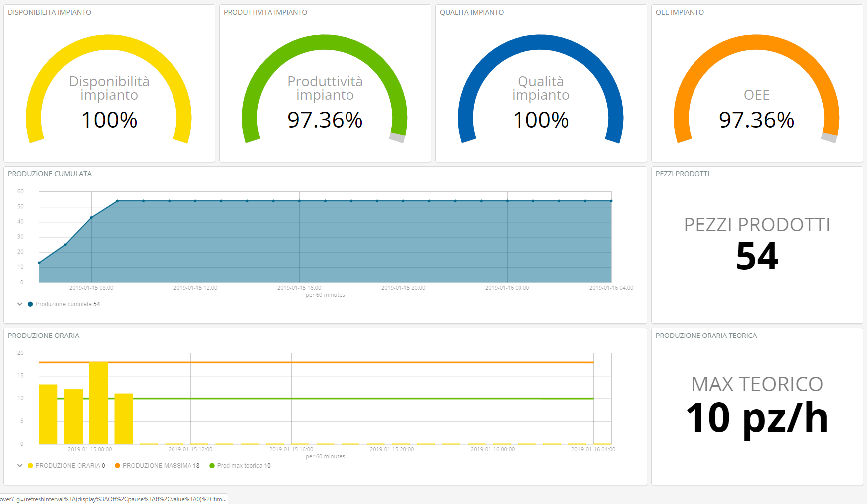Click the blue Qualità impianto gauge arc
Image resolution: width=867 pixels, height=504 pixels.
540,42
